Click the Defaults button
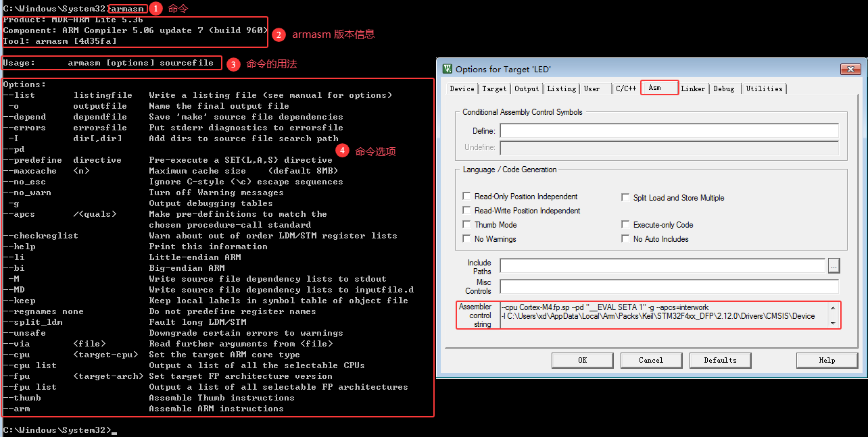The height and width of the screenshot is (437, 868). tap(720, 360)
